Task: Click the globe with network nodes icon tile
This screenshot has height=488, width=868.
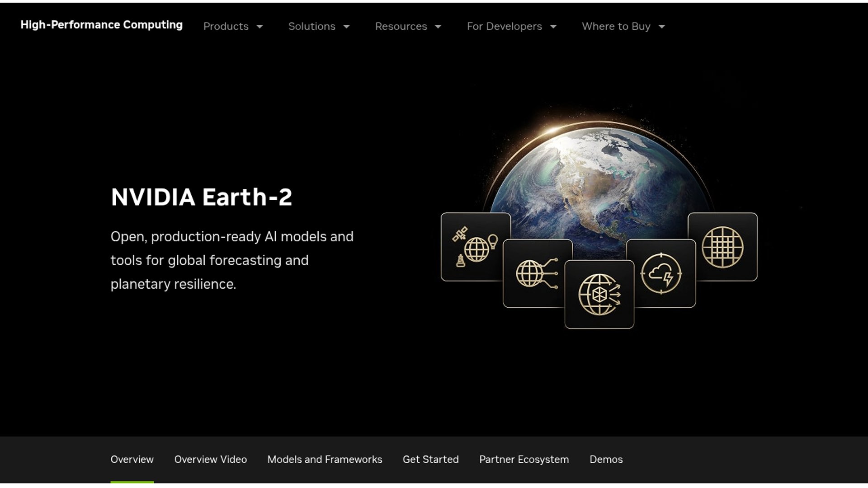Action: [x=536, y=273]
